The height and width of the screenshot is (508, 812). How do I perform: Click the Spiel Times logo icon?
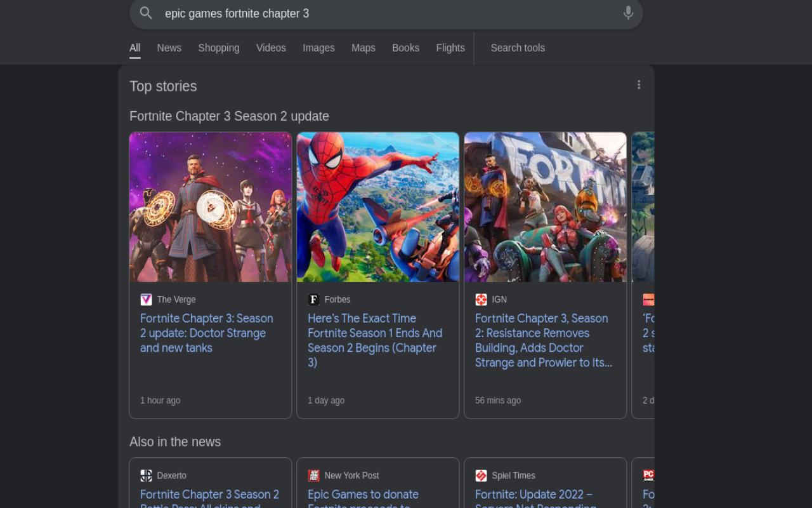(481, 475)
